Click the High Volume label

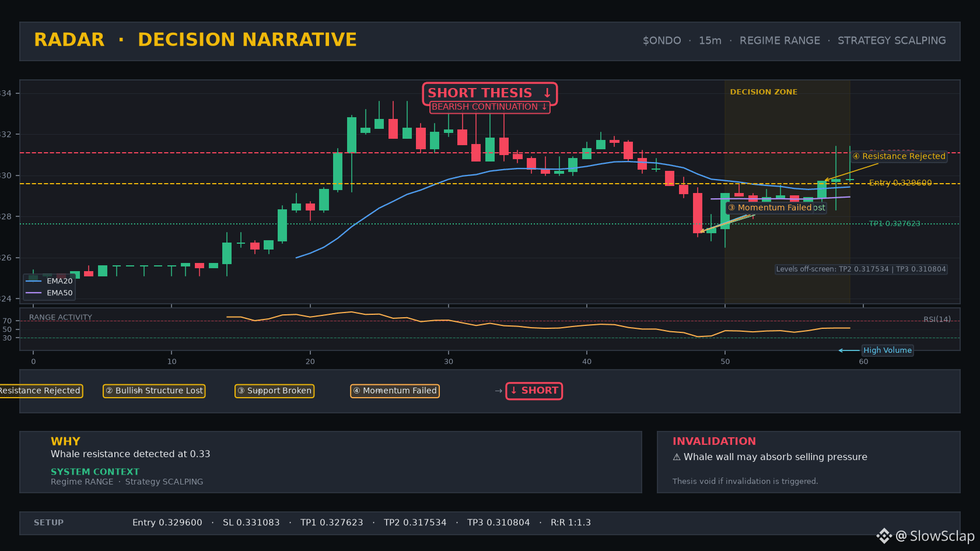point(888,350)
